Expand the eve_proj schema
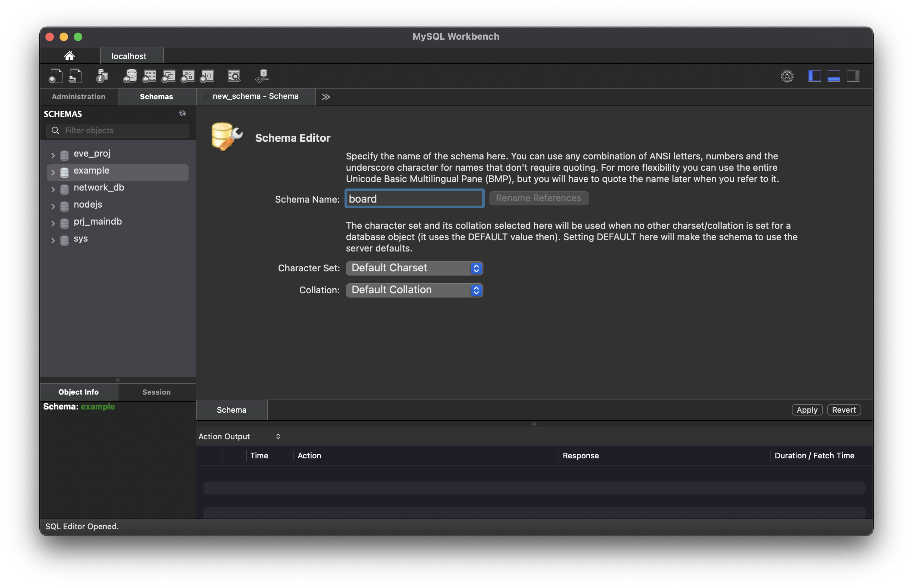Screen dimensions: 913x588 53,156
